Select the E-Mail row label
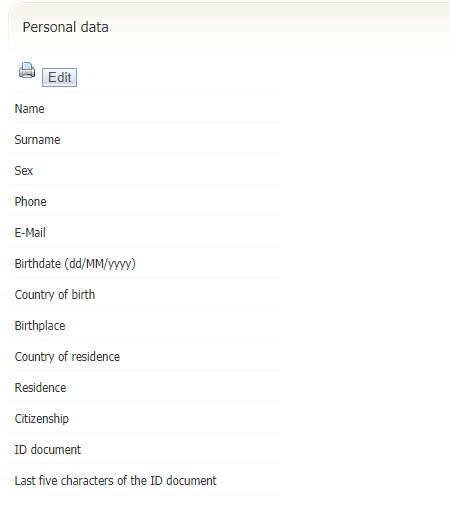Image resolution: width=450 pixels, height=506 pixels. [30, 233]
